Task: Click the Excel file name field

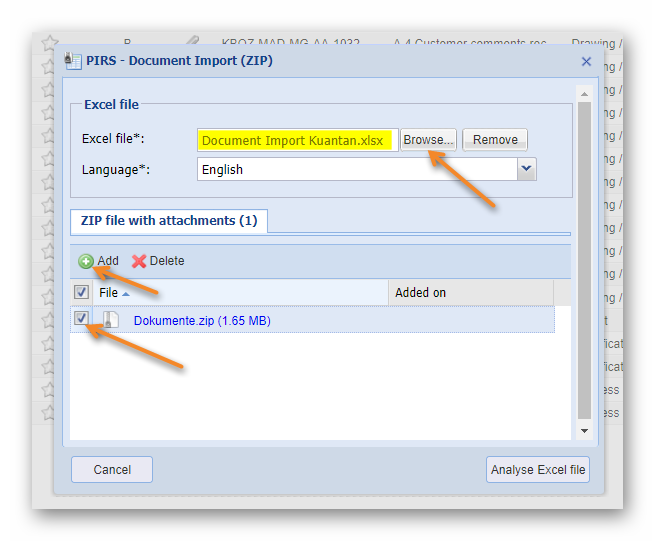Action: tap(298, 140)
